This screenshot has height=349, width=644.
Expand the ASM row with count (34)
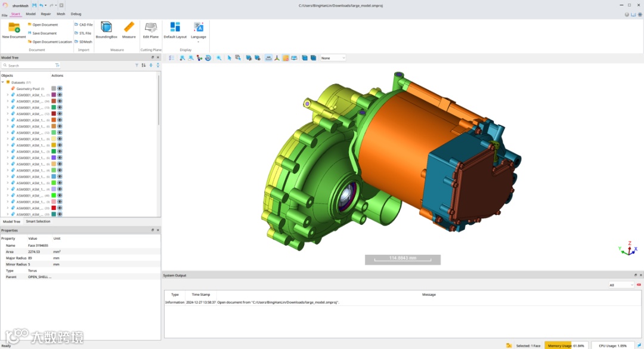pyautogui.click(x=7, y=101)
